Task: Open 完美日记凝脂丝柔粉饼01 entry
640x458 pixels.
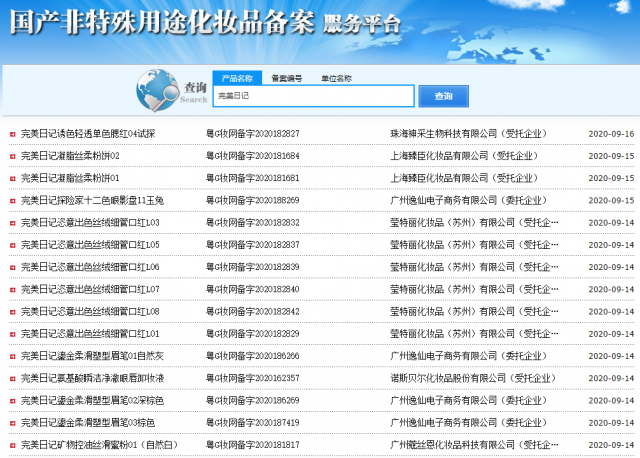Action: [x=70, y=178]
